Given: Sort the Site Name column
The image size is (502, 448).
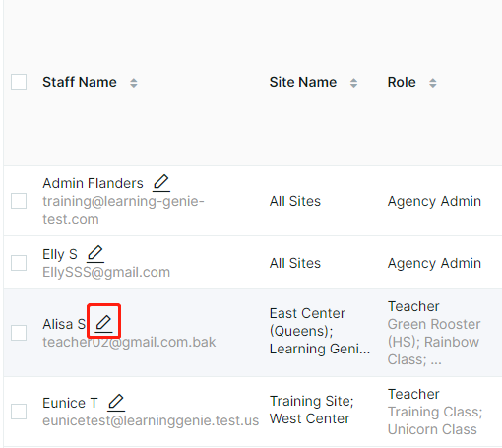Looking at the screenshot, I should click(x=353, y=83).
